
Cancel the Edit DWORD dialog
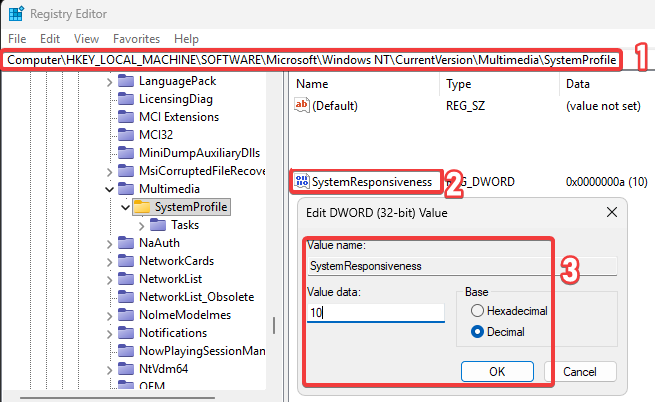tap(580, 371)
